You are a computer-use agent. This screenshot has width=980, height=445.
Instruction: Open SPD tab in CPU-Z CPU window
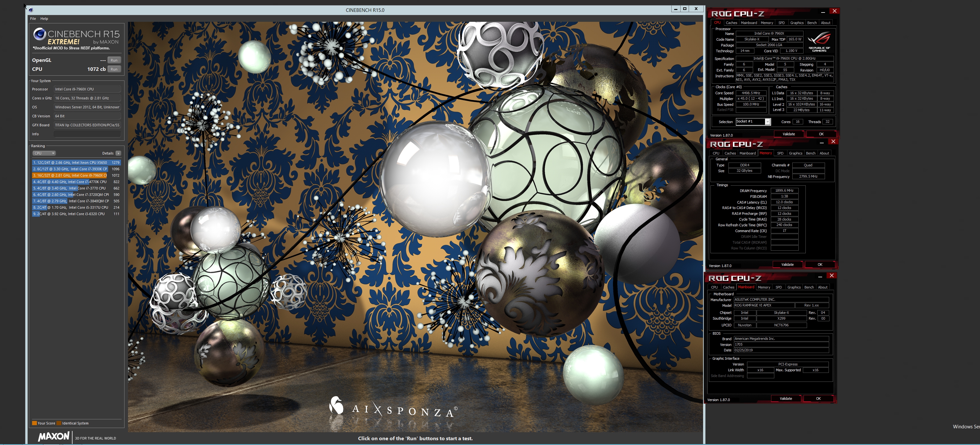781,23
